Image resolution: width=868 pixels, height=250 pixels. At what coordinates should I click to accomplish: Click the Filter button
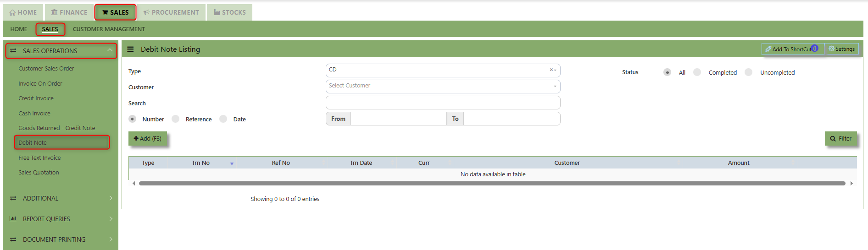click(x=841, y=138)
